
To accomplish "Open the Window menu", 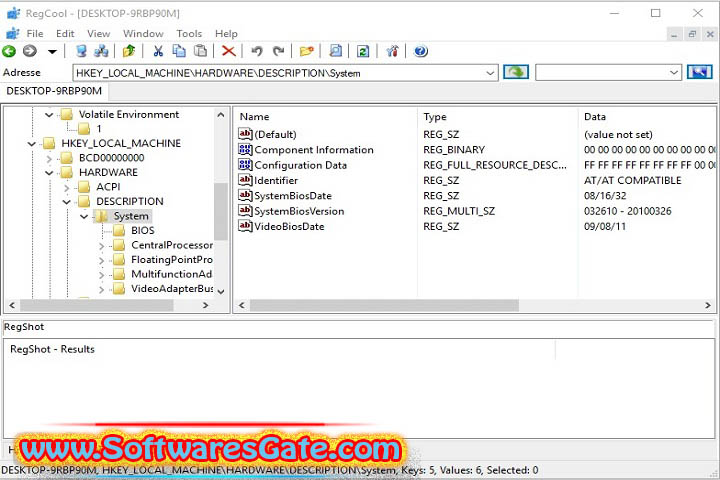I will (143, 34).
